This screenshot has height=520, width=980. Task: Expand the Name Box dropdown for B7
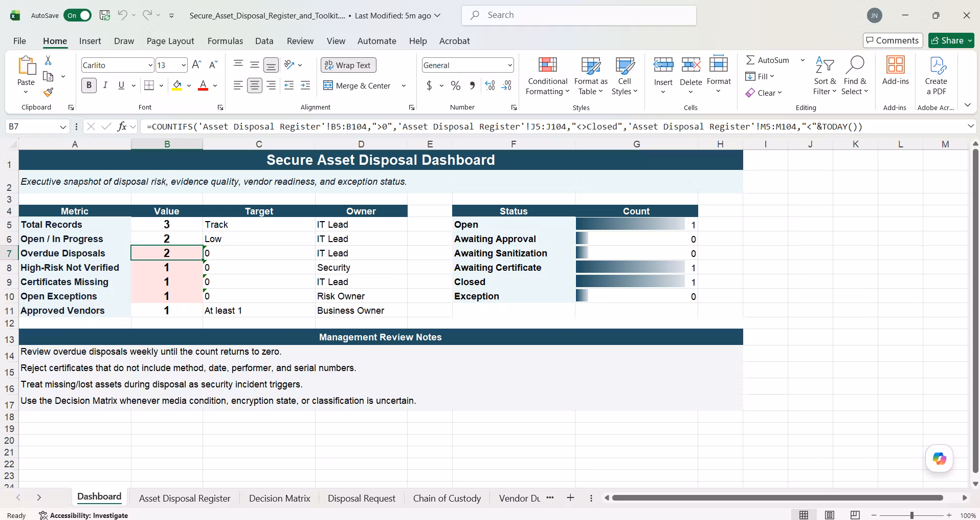(x=63, y=126)
